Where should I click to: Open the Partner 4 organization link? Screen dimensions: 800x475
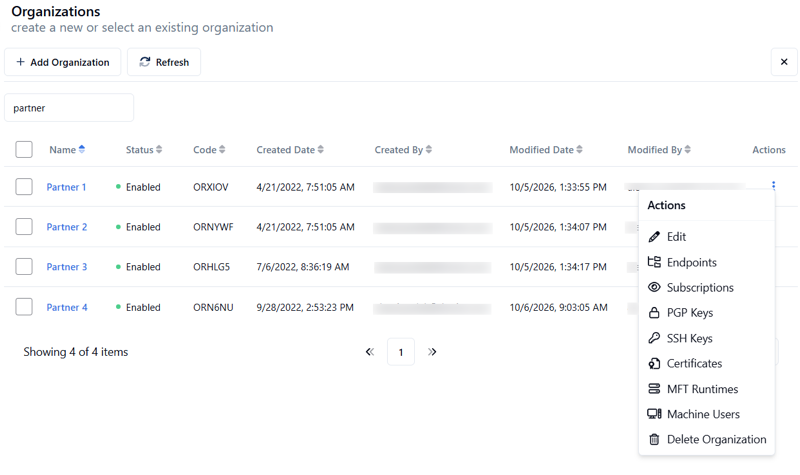(67, 307)
